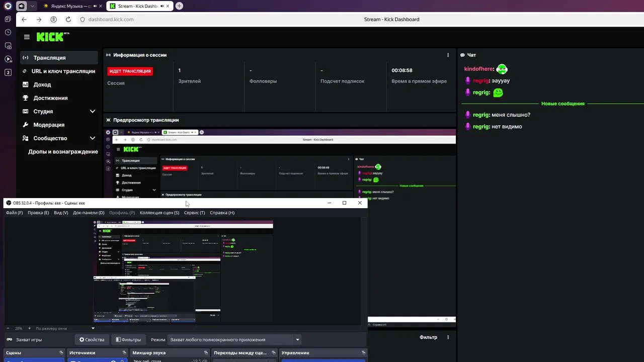Reload the dashboard page
Screen dimensions: 644x362
point(68,20)
